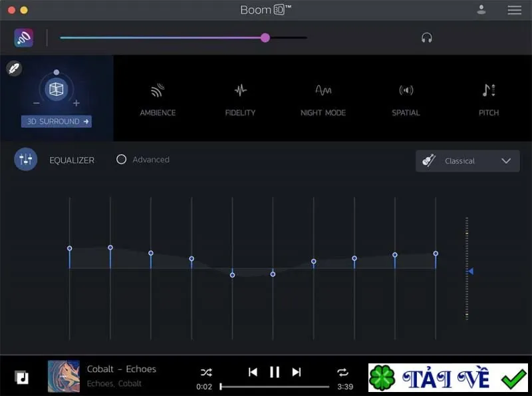Click the EQUALIZER label
Viewport: 532px width, 396px height.
(72, 160)
